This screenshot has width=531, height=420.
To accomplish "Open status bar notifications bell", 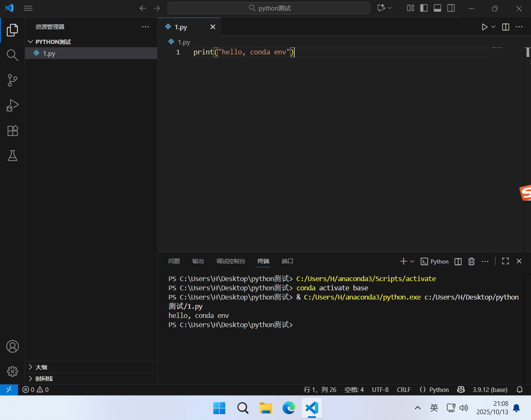I will coord(520,389).
